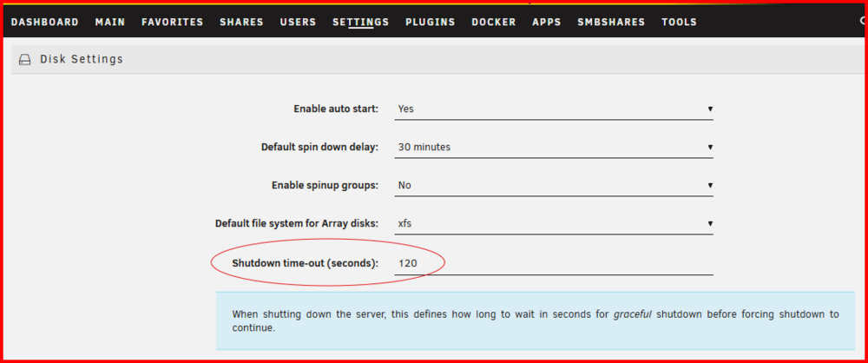Click the Enable auto start label
Viewport: 868px width, 363px height.
coord(336,109)
